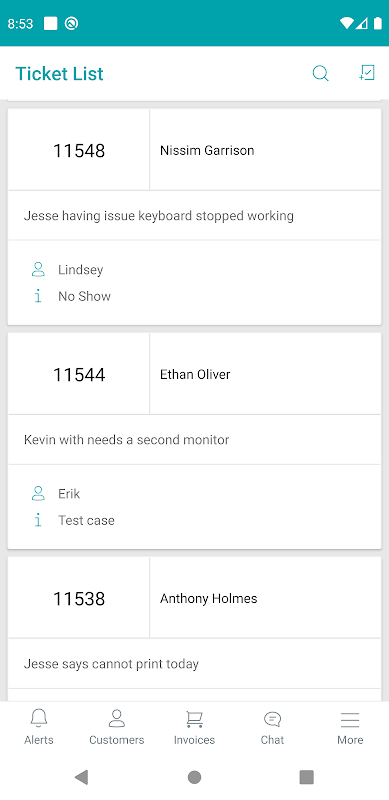Open the second monitor ticket subject
389x800 pixels.
point(127,439)
